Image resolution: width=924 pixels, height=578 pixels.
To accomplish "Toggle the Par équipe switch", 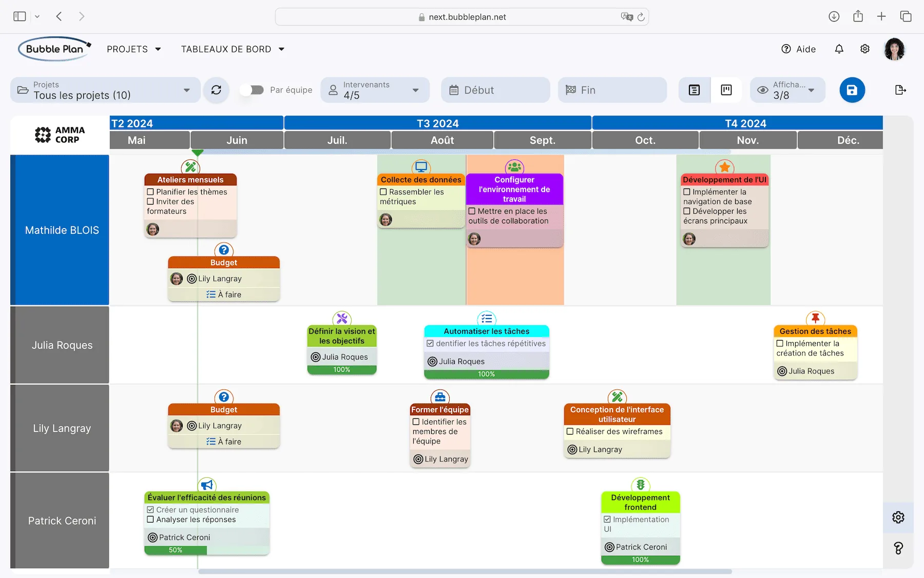I will 252,90.
